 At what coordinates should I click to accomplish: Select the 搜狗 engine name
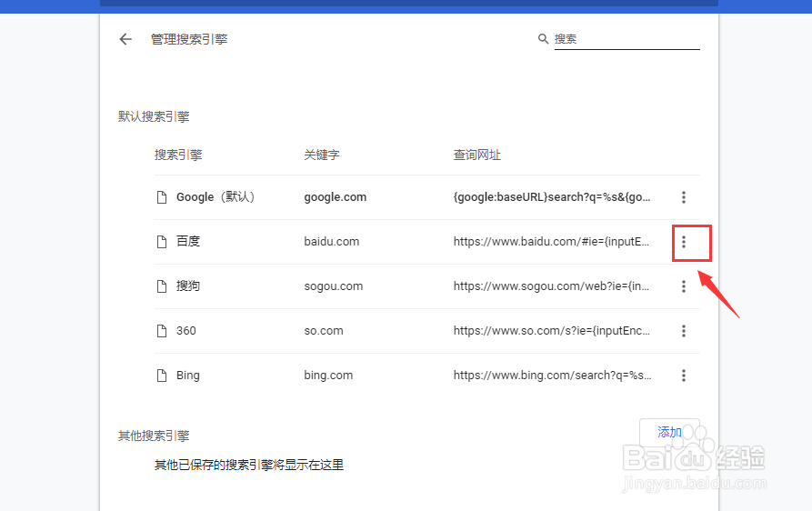(188, 286)
